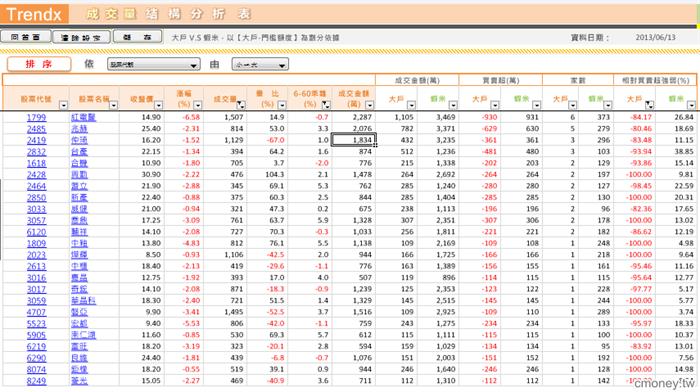Open stock code 2832 link
The width and height of the screenshot is (700, 392).
coord(36,152)
